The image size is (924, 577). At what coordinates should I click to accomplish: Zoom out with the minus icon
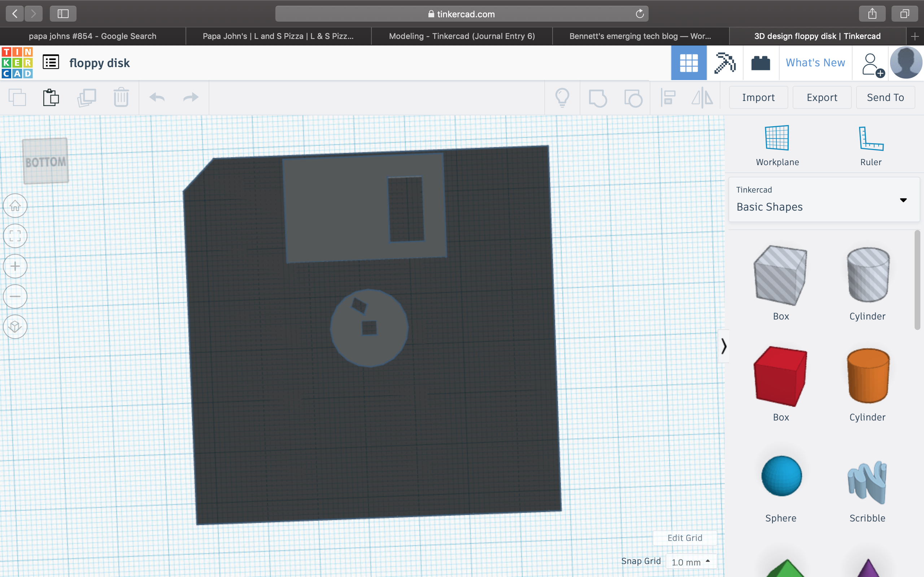pos(15,296)
